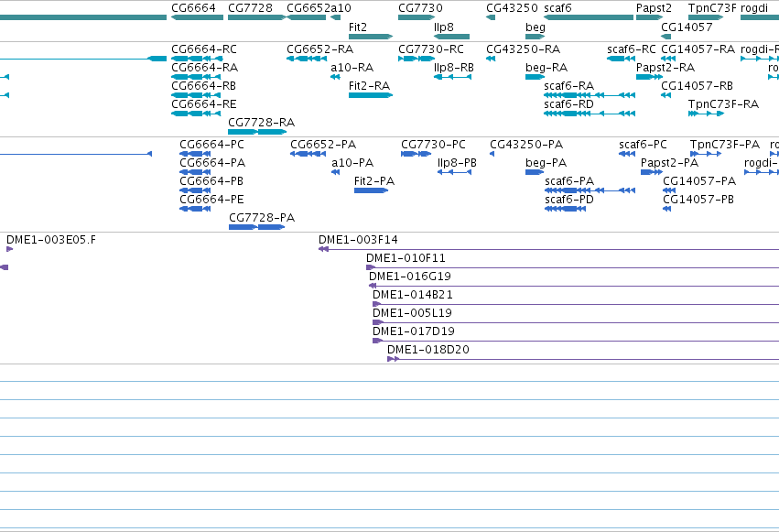The height and width of the screenshot is (532, 779).
Task: Click the Ilp8 gene label
Action: [x=444, y=27]
